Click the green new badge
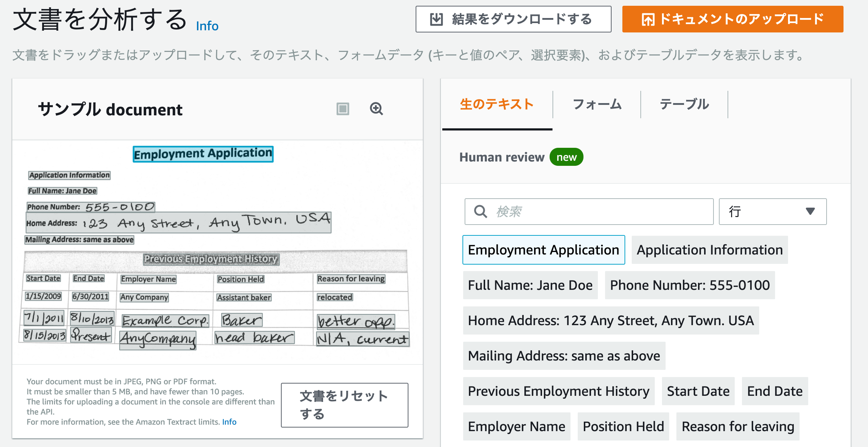 click(566, 157)
